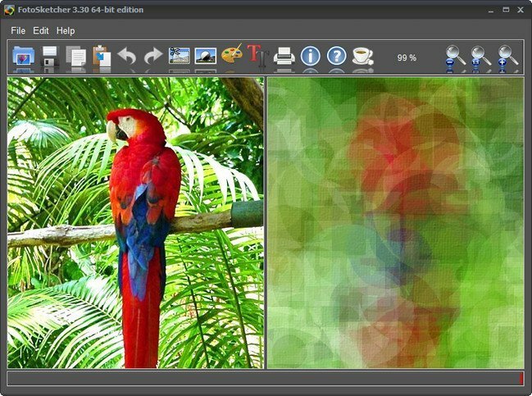Click the parrot source image panel
Image resolution: width=532 pixels, height=396 pixels.
pyautogui.click(x=135, y=222)
